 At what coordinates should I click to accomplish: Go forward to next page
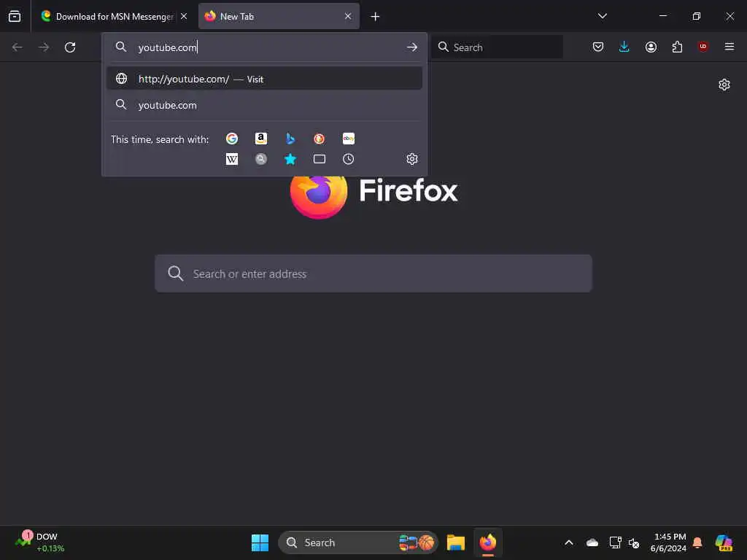pos(44,47)
